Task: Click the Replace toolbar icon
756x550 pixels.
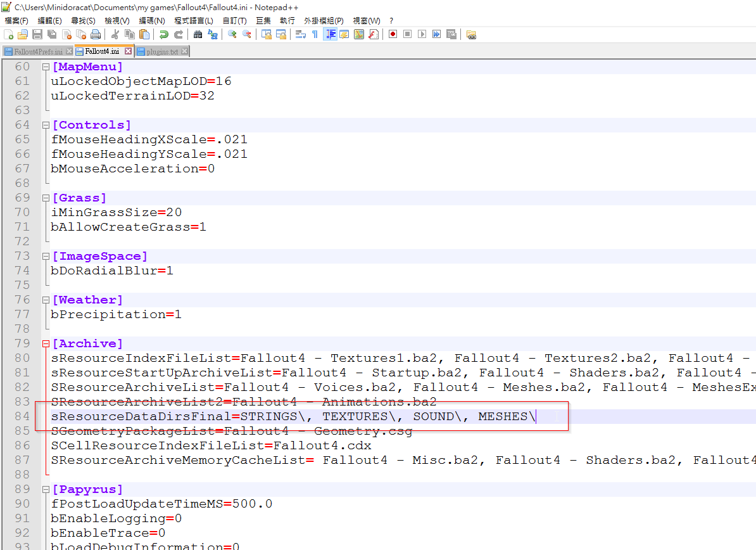Action: (x=213, y=34)
